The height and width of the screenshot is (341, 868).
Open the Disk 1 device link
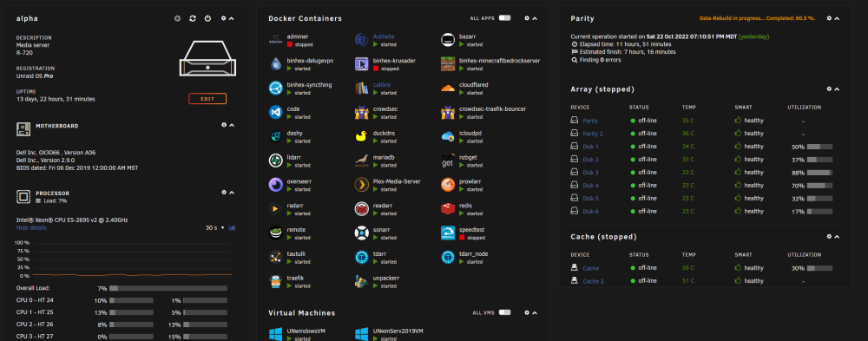[x=590, y=147]
